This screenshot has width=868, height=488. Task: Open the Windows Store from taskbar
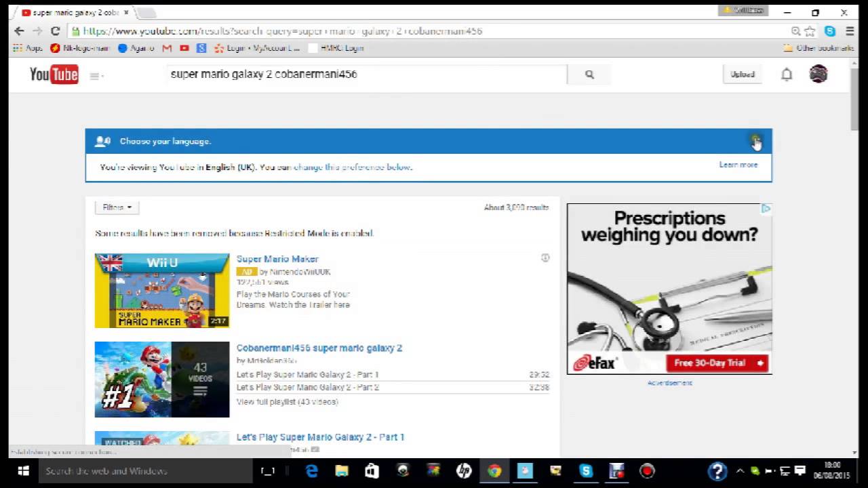tap(372, 471)
